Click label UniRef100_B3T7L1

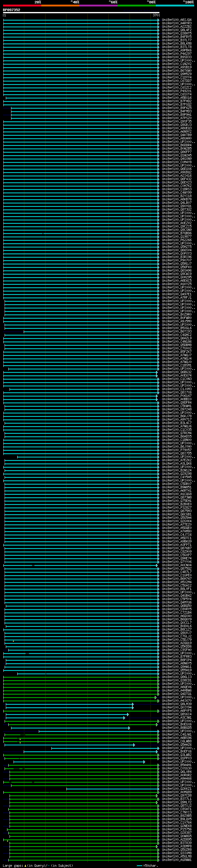pos(177,799)
